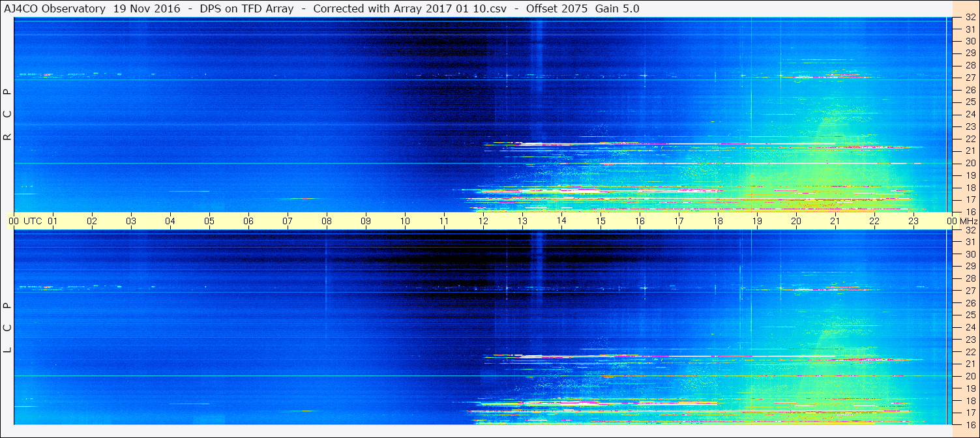Click the 19 MHz label on the LCP scale
The width and height of the screenshot is (980, 438).
click(970, 388)
